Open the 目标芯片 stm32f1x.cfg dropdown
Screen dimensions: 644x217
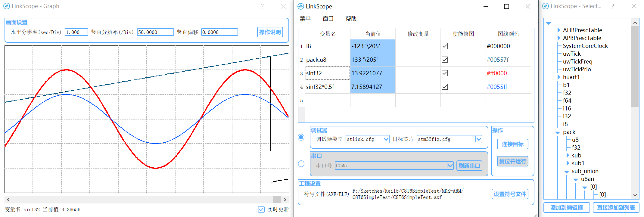450,139
